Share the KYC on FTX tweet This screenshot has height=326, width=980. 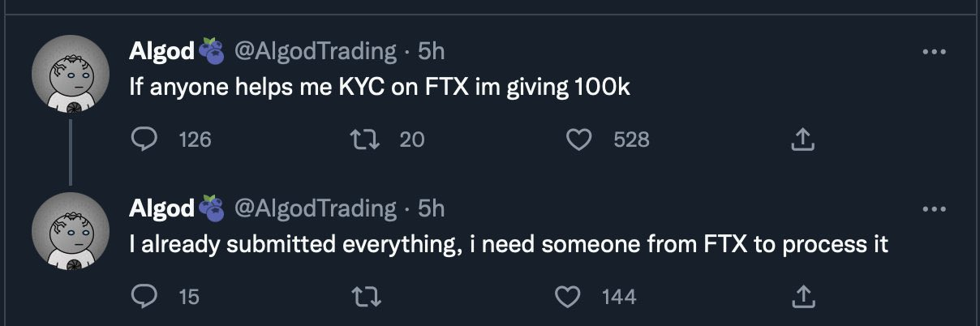point(801,139)
